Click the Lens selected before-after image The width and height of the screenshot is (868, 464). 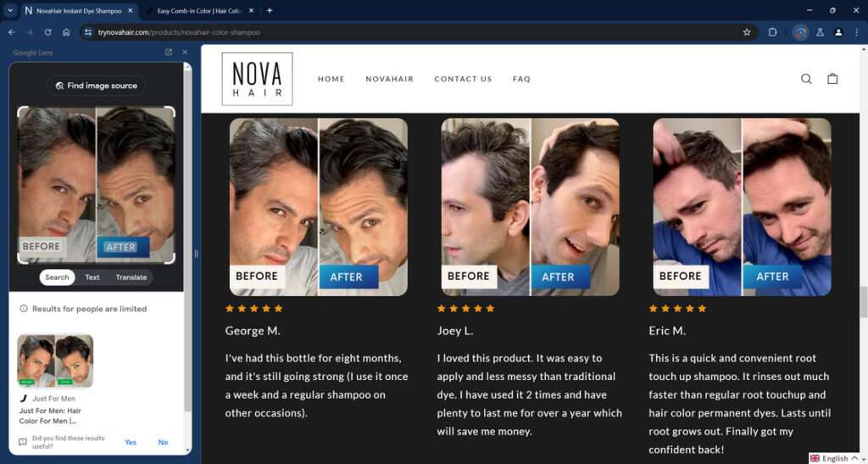coord(97,184)
